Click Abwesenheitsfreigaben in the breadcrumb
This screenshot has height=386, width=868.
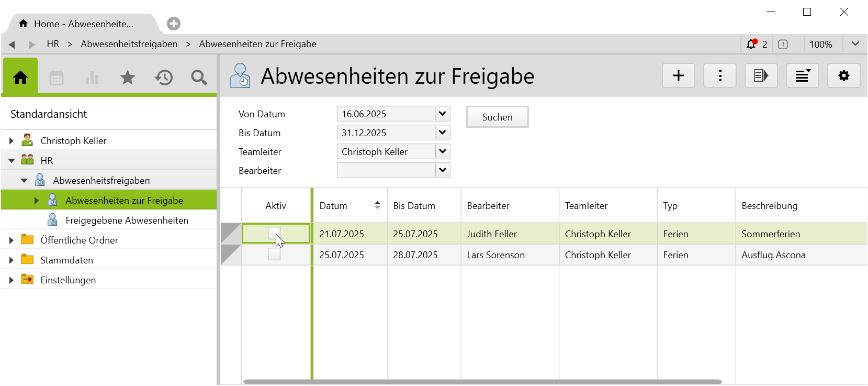[x=129, y=44]
